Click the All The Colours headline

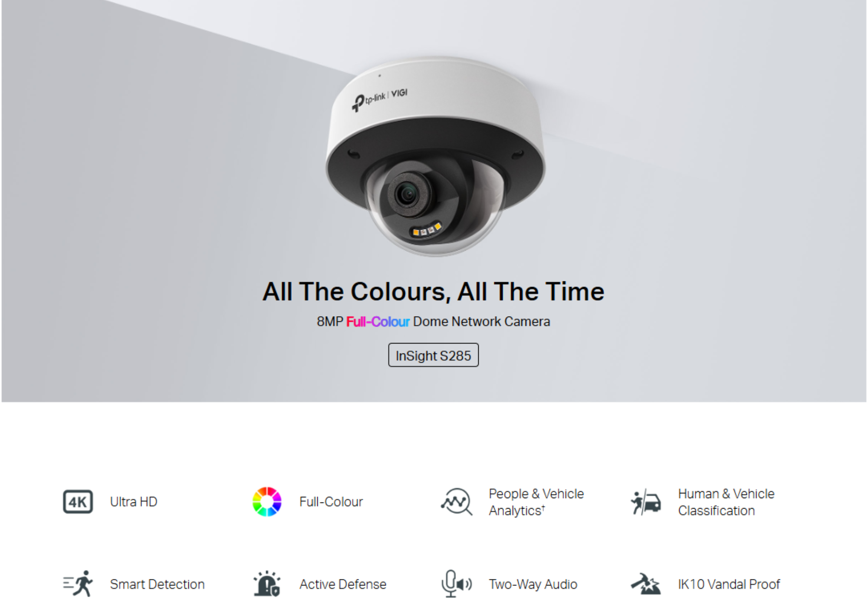pyautogui.click(x=433, y=291)
